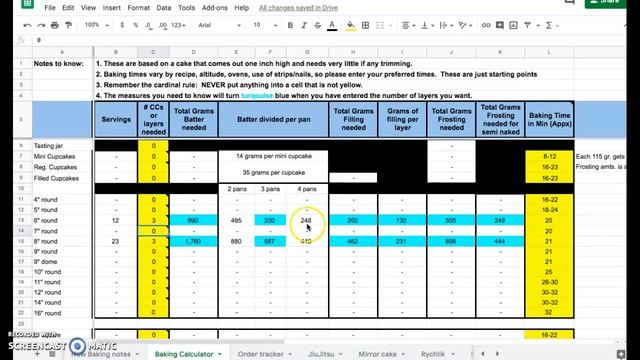Open the View menu

(x=88, y=8)
